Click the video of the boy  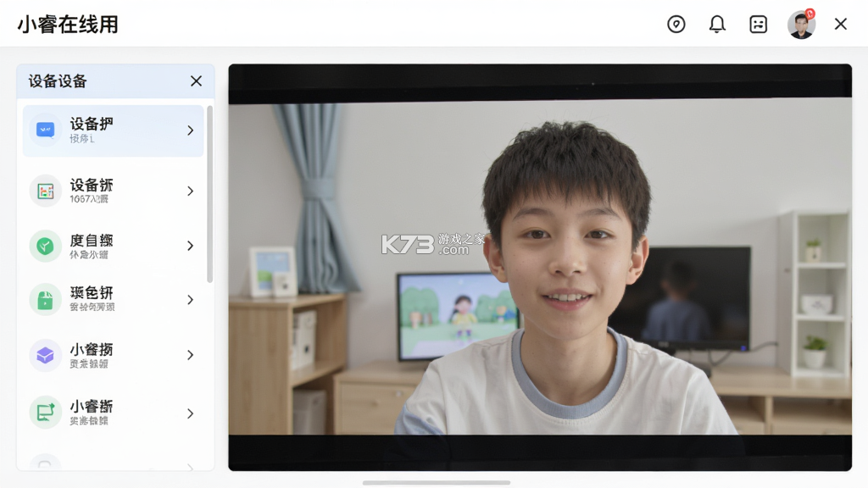[x=540, y=267]
